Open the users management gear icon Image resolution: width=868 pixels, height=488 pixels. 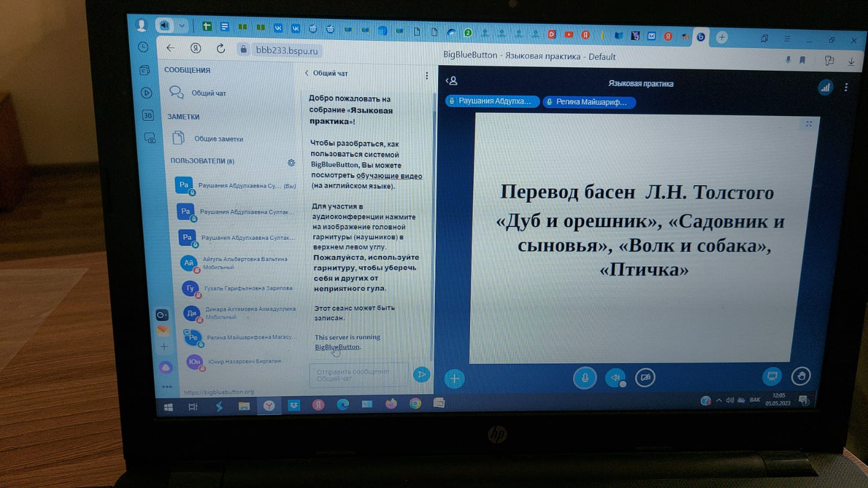[292, 163]
